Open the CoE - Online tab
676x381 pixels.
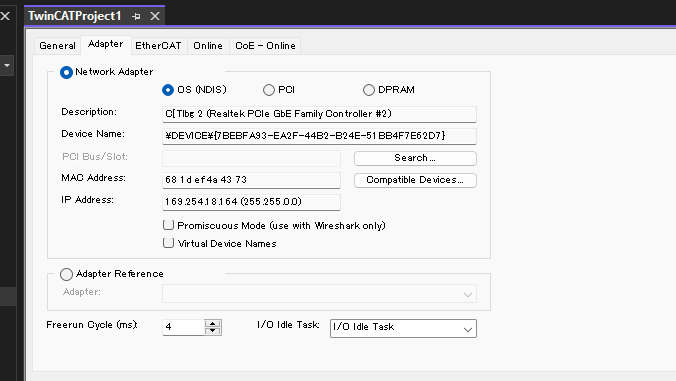265,46
